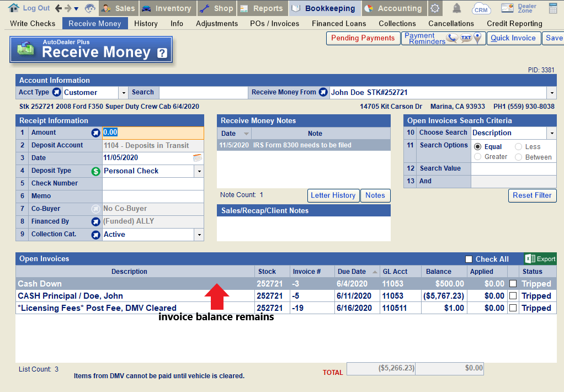This screenshot has width=564, height=392.
Task: Click the Pending Payments button
Action: (x=363, y=38)
